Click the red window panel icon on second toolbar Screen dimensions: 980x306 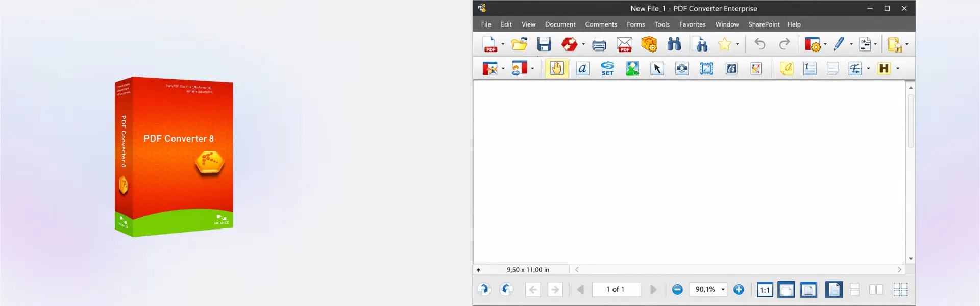pyautogui.click(x=489, y=68)
